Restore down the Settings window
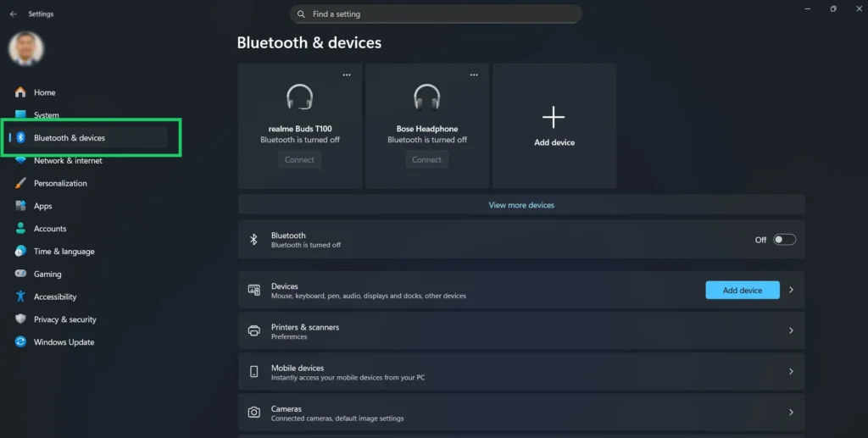868x438 pixels. (x=833, y=8)
